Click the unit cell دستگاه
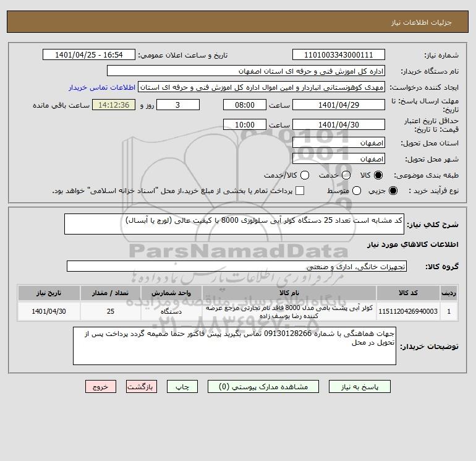476x461 pixels. [171, 311]
